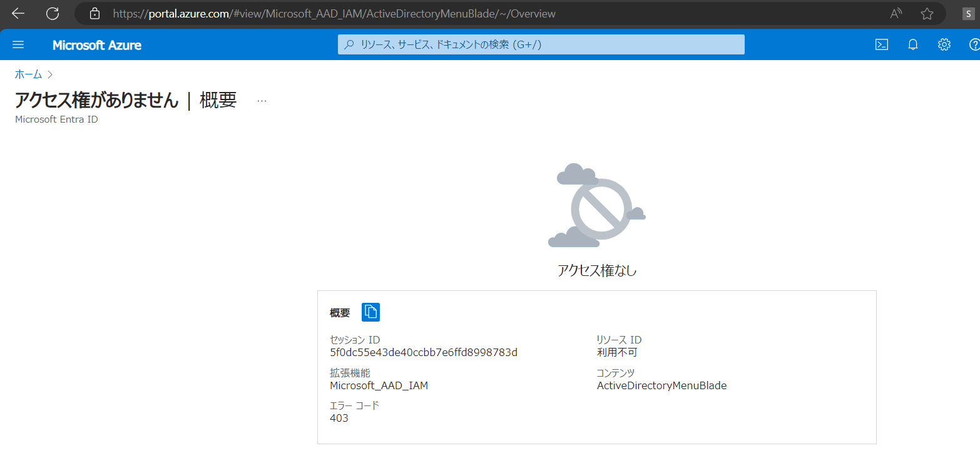The height and width of the screenshot is (453, 980).
Task: Reload the page with the refresh icon
Action: (53, 13)
